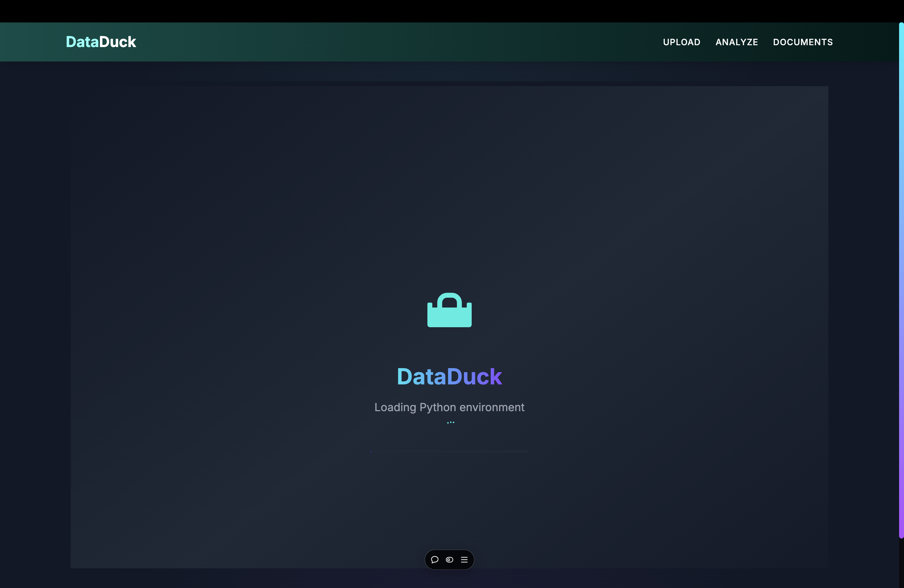Open the Documents nav item

803,42
